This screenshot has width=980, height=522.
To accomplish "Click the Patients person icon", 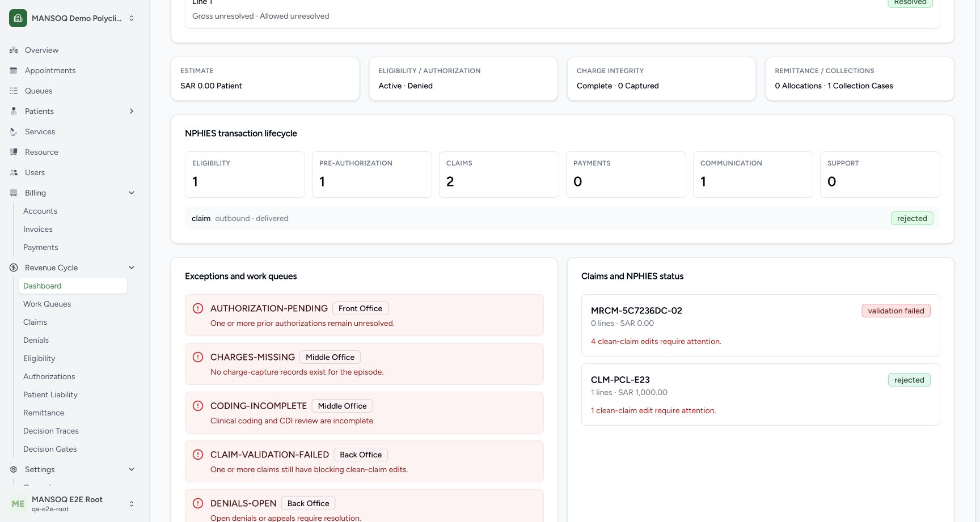I will tap(14, 111).
